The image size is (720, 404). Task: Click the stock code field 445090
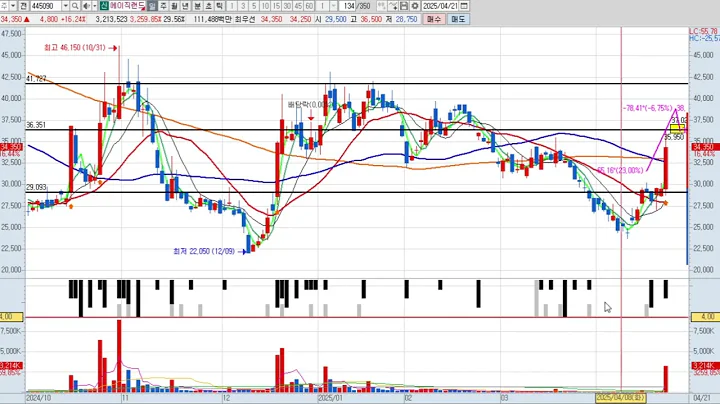46,6
